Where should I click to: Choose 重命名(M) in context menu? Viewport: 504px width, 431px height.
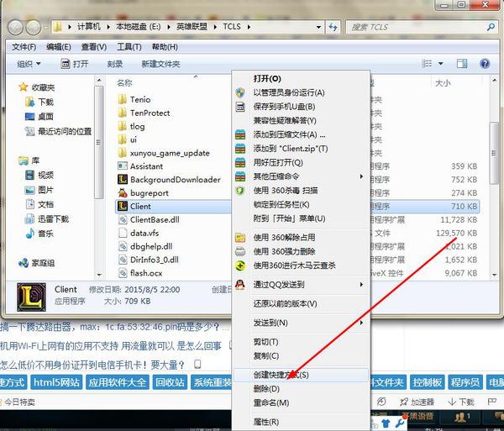pos(301,402)
